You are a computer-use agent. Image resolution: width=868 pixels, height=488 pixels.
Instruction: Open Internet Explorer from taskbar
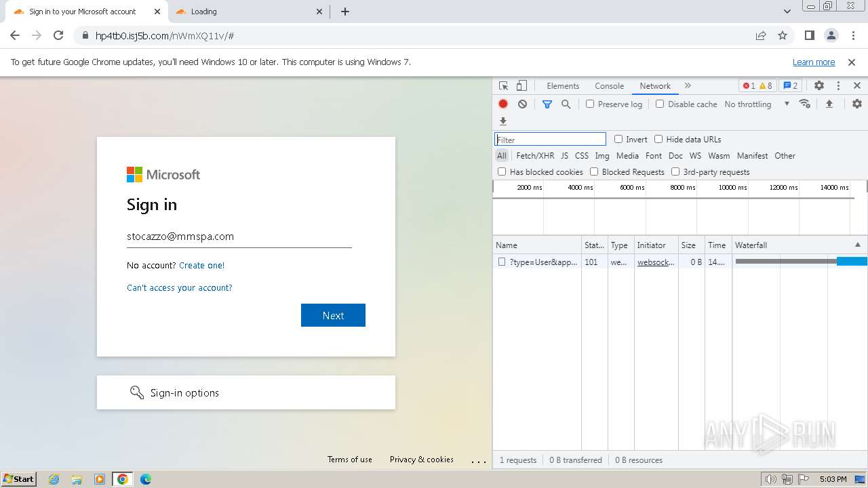54,479
